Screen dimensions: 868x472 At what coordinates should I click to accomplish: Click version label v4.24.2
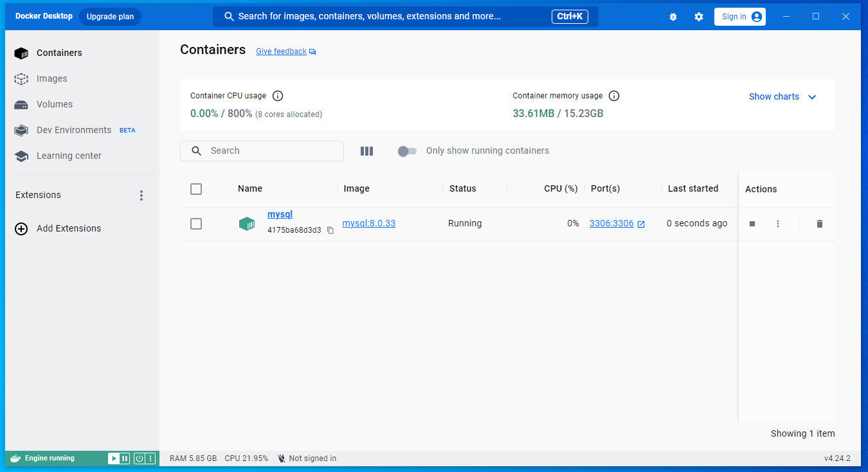click(837, 458)
